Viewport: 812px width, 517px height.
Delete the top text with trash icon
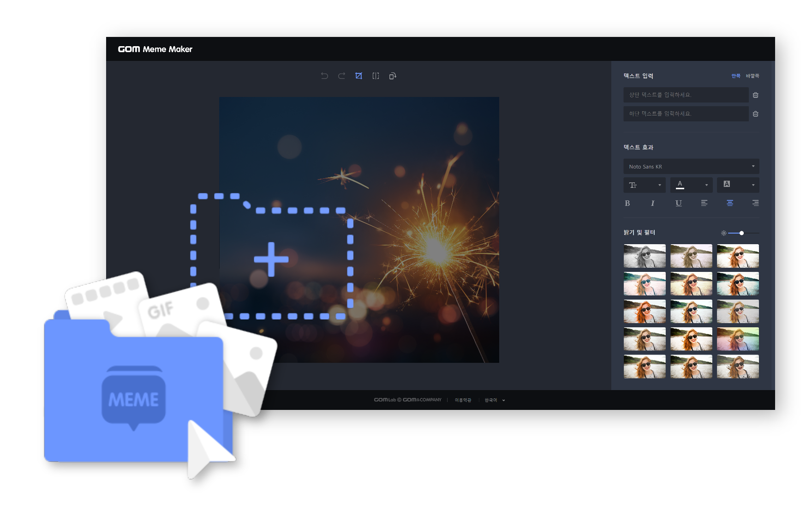pos(755,95)
